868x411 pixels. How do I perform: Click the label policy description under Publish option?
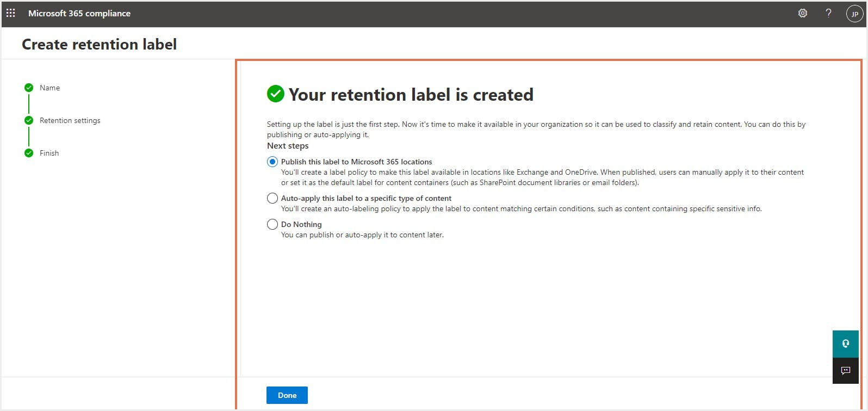pos(542,177)
